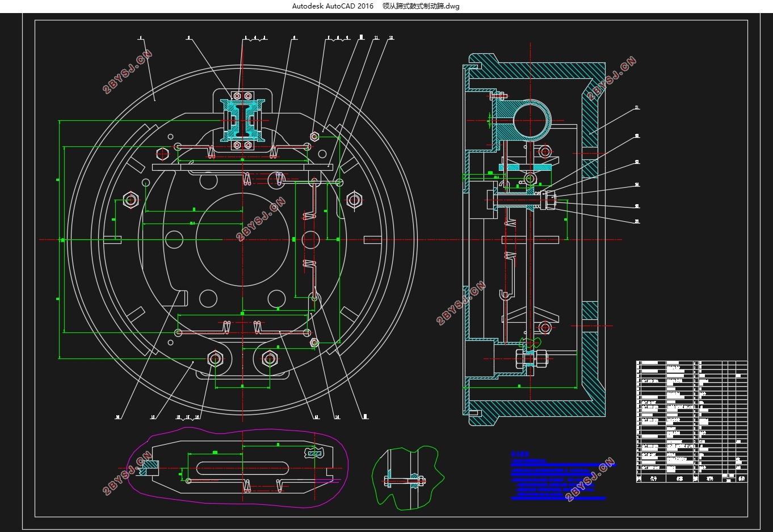Click the large center hub circle
This screenshot has width=773, height=532.
pyautogui.click(x=243, y=239)
